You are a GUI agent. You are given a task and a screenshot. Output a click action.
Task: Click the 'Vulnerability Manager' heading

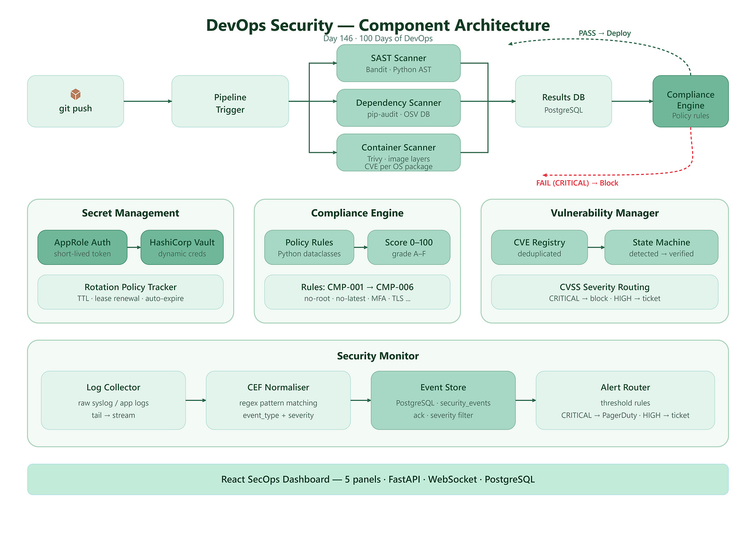[x=604, y=213]
